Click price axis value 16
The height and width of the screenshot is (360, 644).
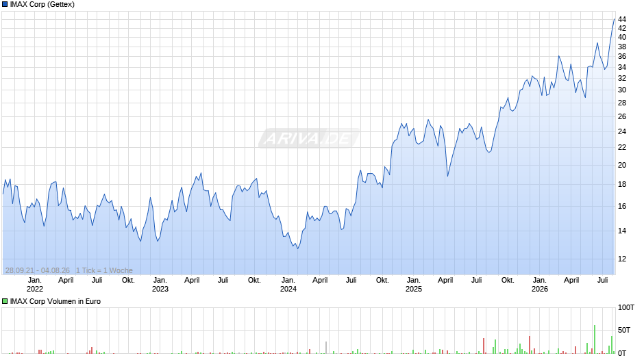tap(622, 207)
